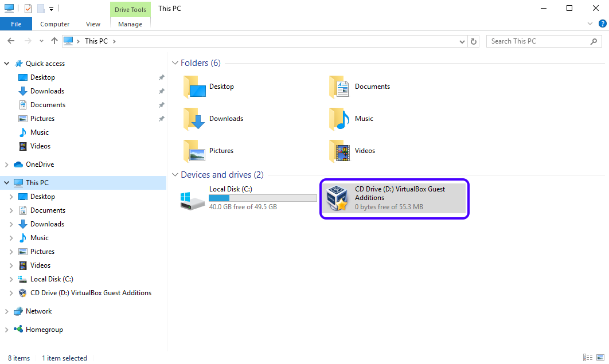The image size is (609, 364).
Task: Select Documents under This PC tree
Action: coord(48,210)
